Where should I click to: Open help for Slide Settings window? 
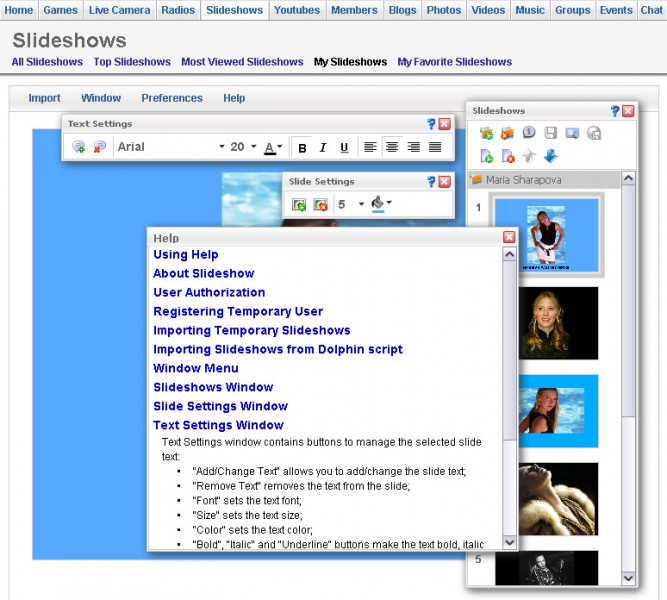click(x=431, y=182)
